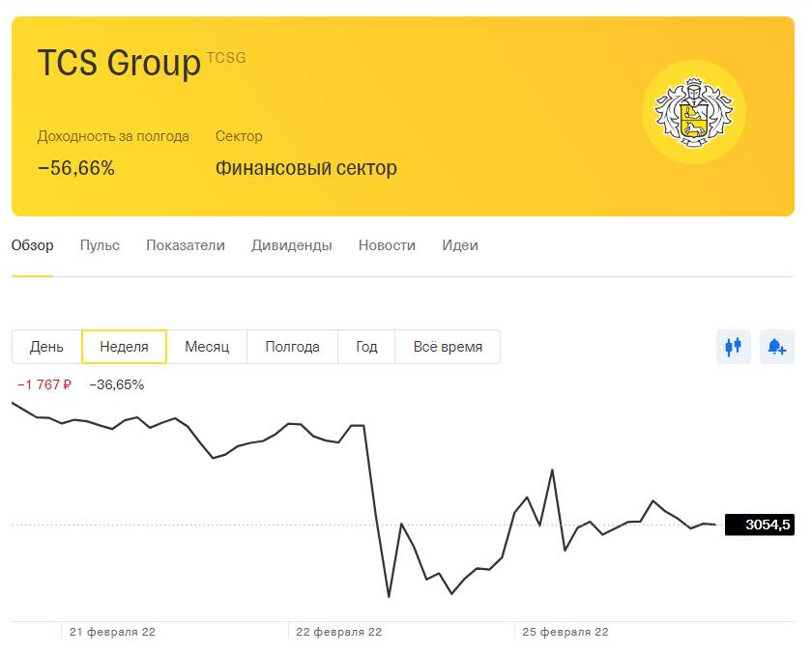
Task: Click the Доходность за полгода label
Action: [113, 136]
